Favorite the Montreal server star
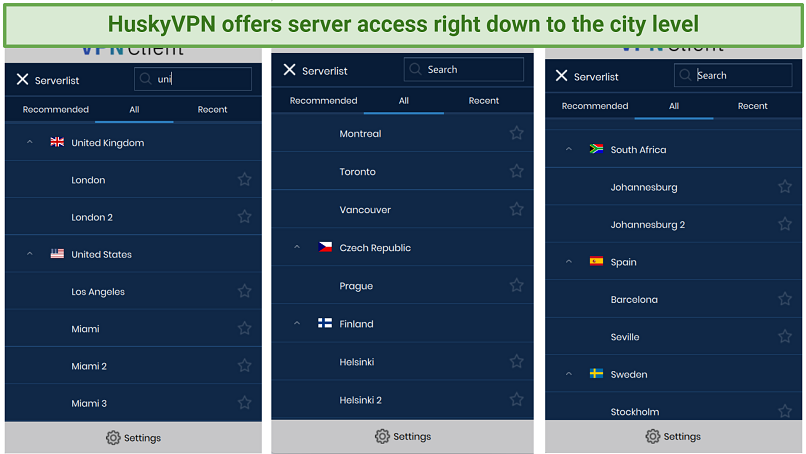This screenshot has height=454, width=806. pos(517,133)
